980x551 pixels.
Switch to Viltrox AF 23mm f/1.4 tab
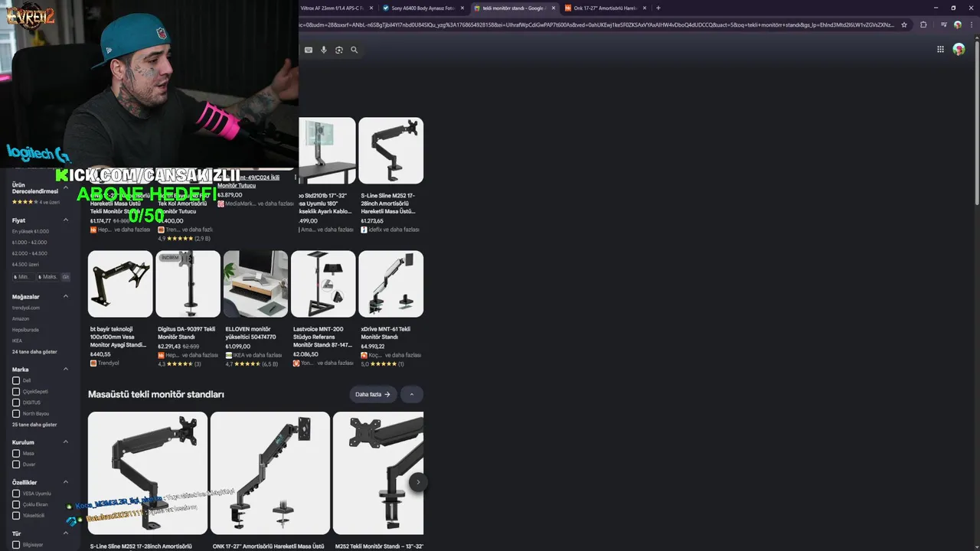[332, 8]
